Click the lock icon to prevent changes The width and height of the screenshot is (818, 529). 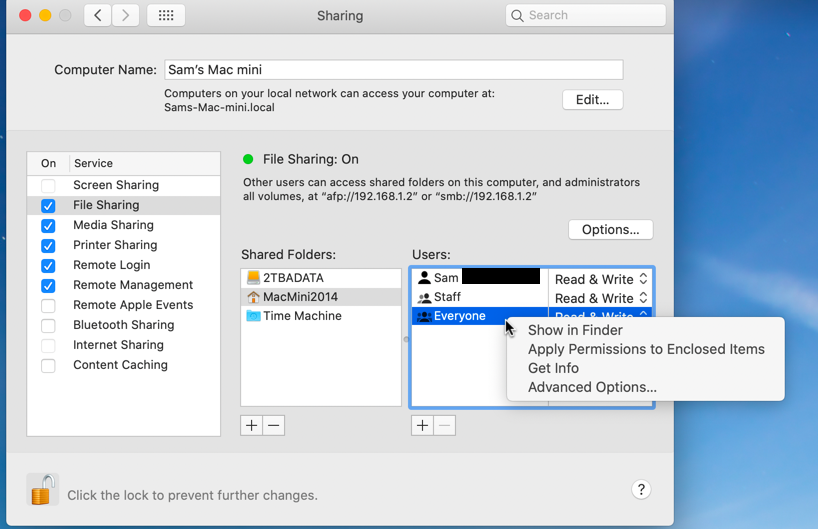42,489
